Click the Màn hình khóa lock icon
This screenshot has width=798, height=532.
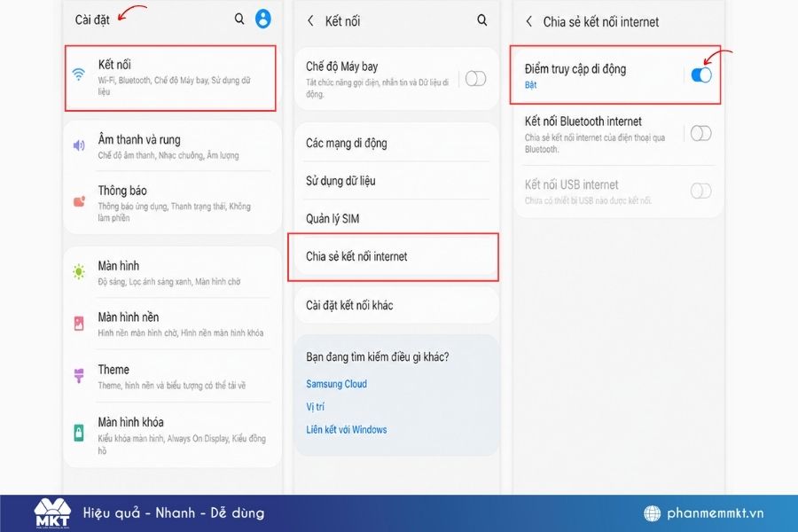coord(79,433)
